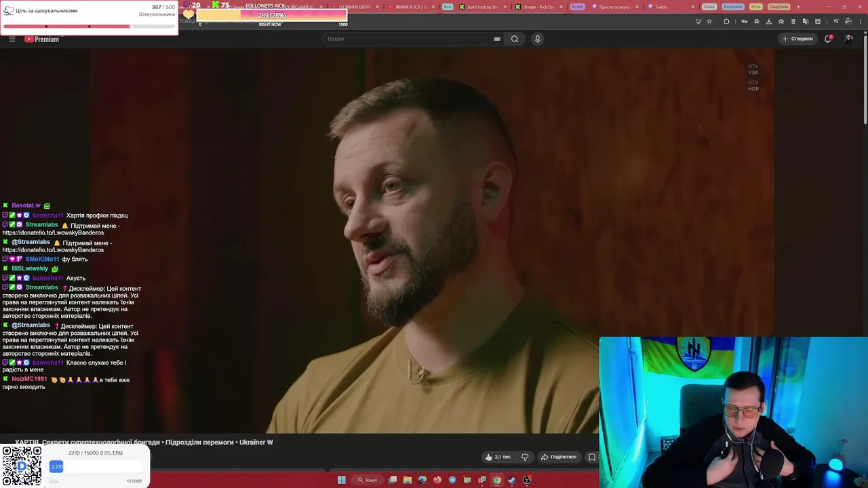Switch to the 'Stream - Kick Da' tab
Viewport: 868px width, 488px height.
[538, 7]
